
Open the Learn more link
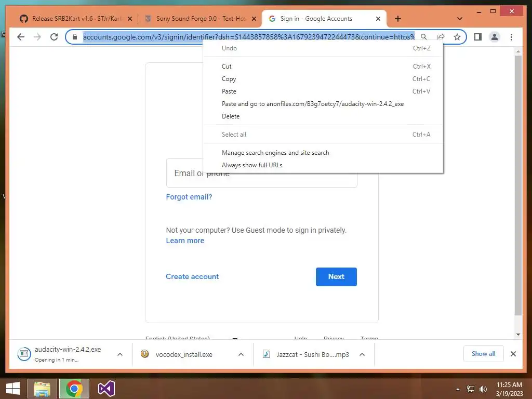[185, 241]
